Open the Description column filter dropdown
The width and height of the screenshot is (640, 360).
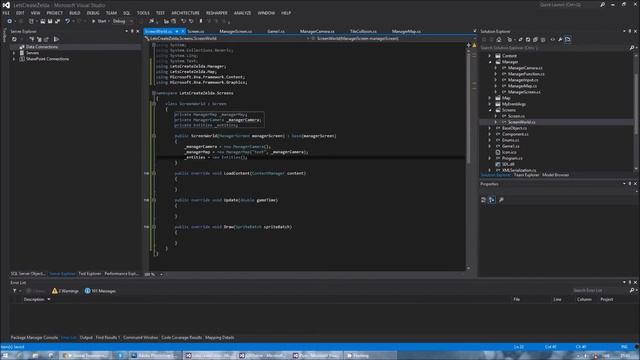(49, 299)
